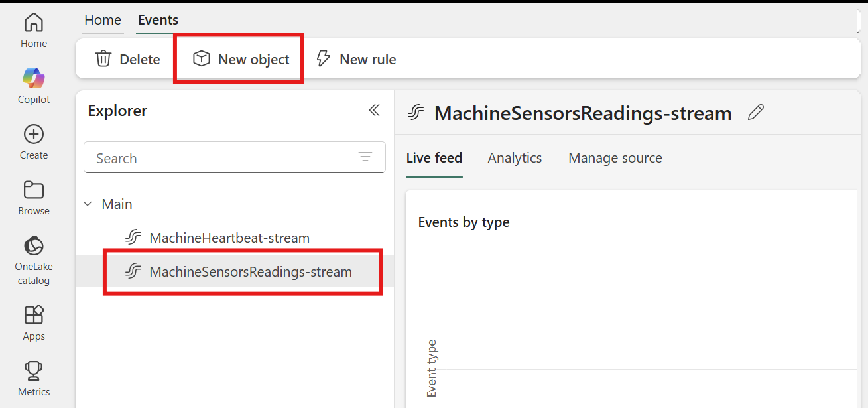Viewport: 868px width, 408px height.
Task: Switch to the Manage source tab
Action: pos(615,158)
